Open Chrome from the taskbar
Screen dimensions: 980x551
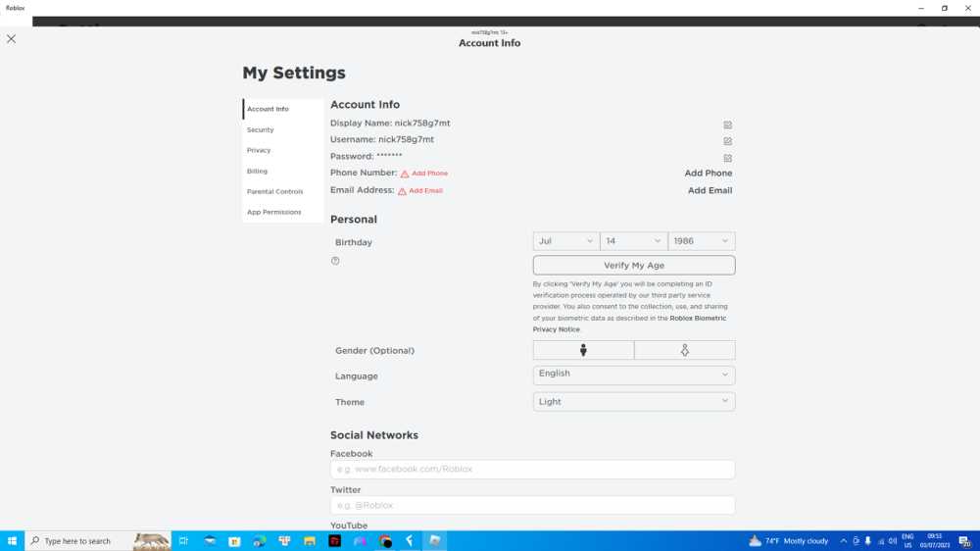click(385, 541)
